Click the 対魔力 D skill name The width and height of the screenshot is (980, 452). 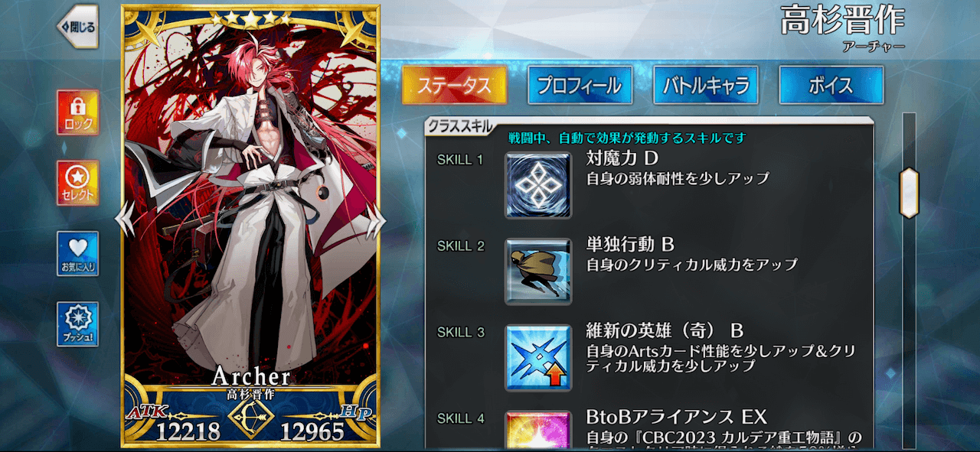622,159
